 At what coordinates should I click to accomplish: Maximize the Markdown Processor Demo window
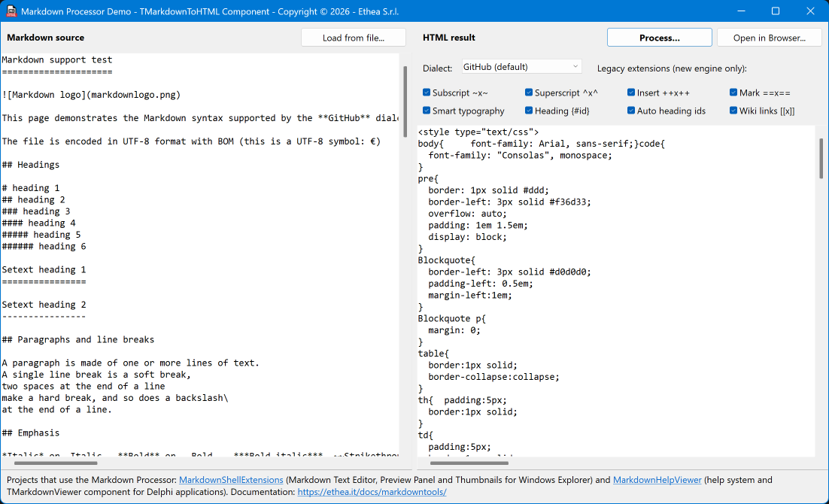pos(776,11)
